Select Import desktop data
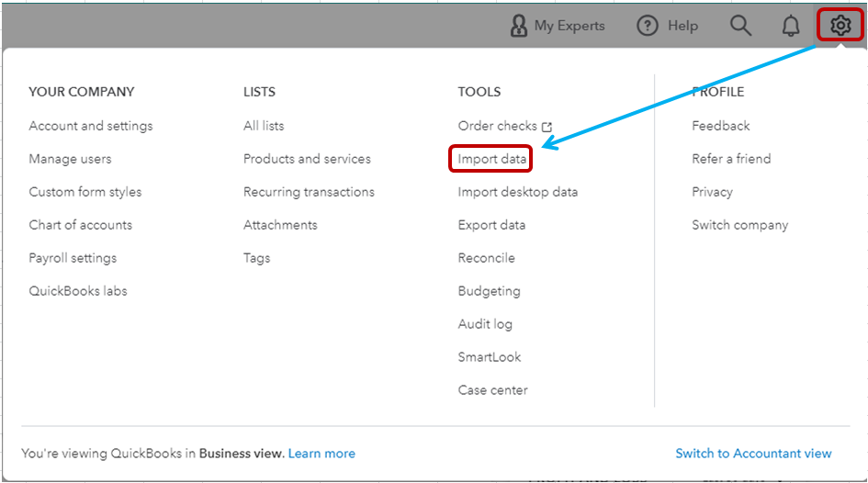This screenshot has height=483, width=868. click(518, 192)
